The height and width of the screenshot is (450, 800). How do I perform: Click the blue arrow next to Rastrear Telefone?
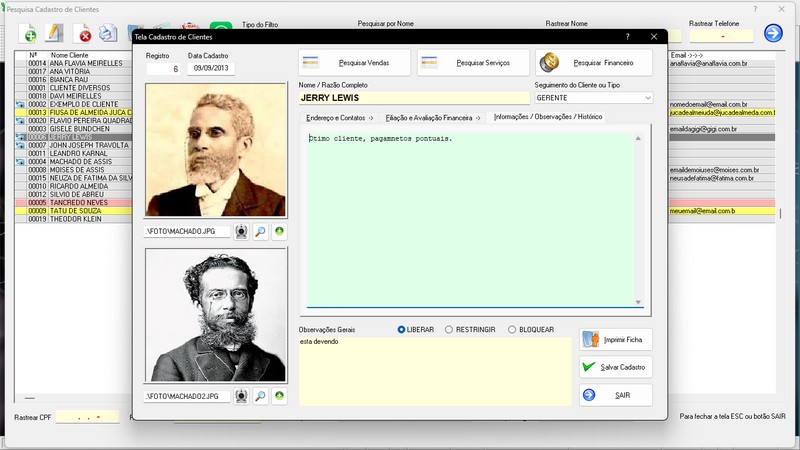tap(773, 33)
